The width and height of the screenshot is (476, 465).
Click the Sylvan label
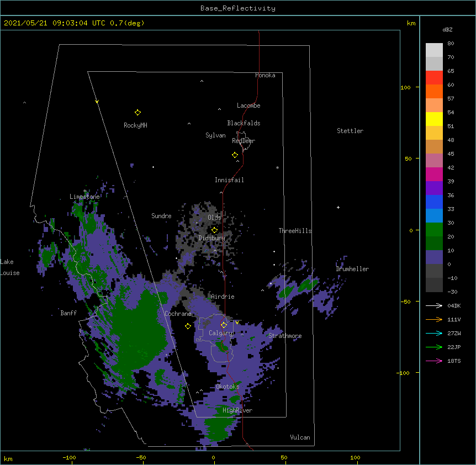(215, 135)
